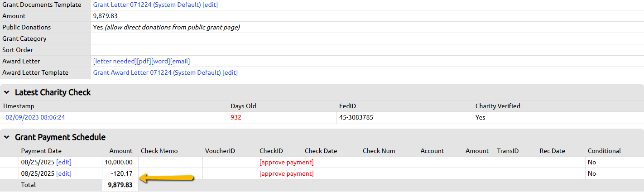Open Grant Letter 071224 (System Default) link
This screenshot has width=644, height=192.
[x=147, y=5]
